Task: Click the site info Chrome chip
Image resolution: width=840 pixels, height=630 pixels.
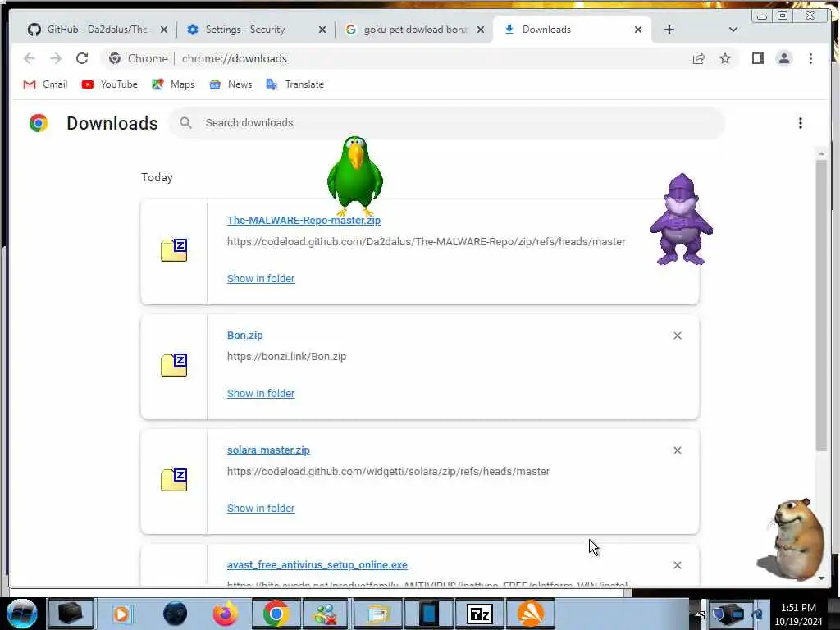Action: point(138,58)
